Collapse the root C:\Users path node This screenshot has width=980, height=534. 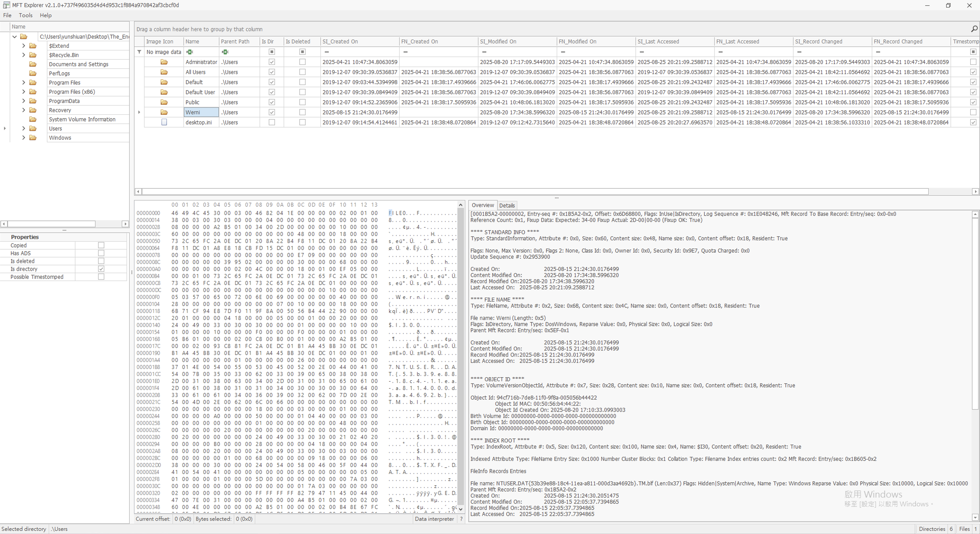pos(14,37)
